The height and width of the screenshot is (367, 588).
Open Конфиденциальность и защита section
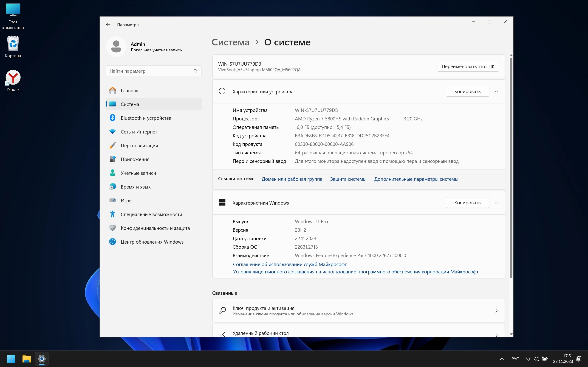155,228
